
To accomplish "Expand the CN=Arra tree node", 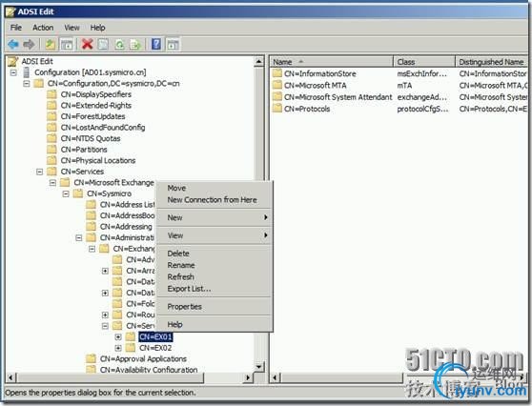I will pos(105,271).
